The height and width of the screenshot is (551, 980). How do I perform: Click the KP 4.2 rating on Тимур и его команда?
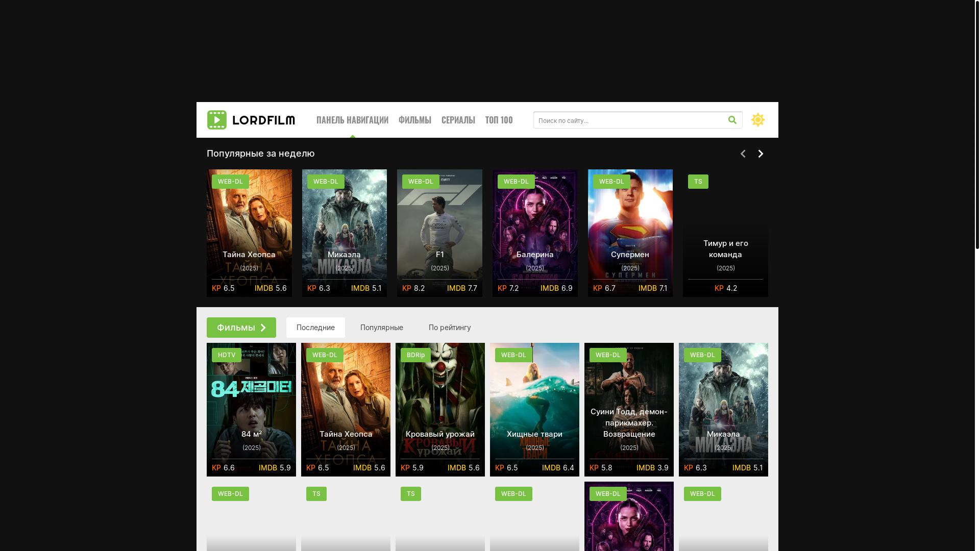pyautogui.click(x=725, y=288)
